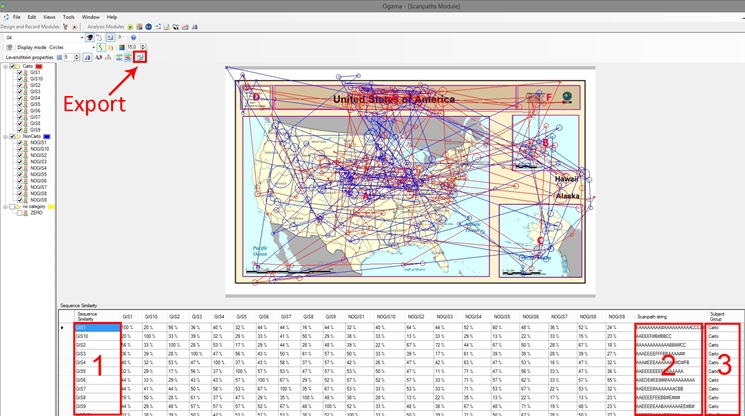Collapse the Carto group in subject tree
Screen dimensions: 745x416
5,66
